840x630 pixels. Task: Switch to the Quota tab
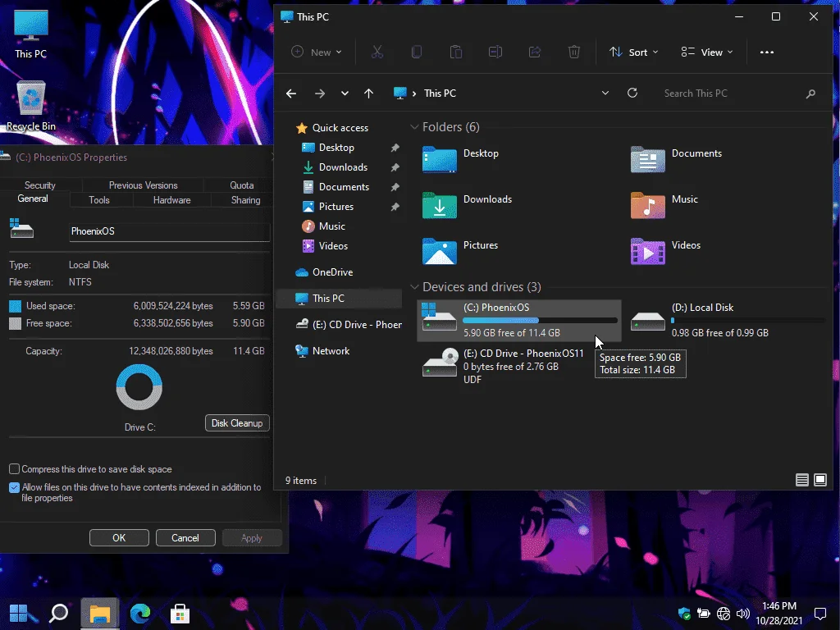[x=242, y=185]
